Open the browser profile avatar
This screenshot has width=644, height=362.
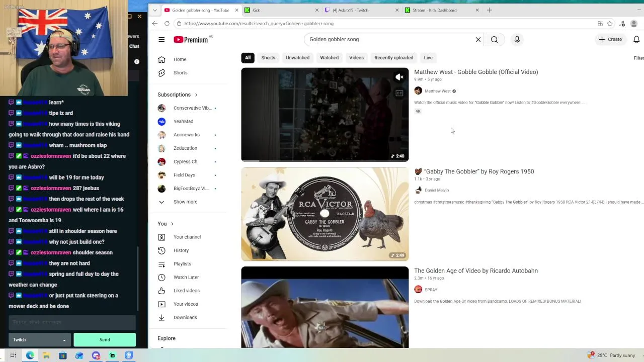pyautogui.click(x=634, y=23)
